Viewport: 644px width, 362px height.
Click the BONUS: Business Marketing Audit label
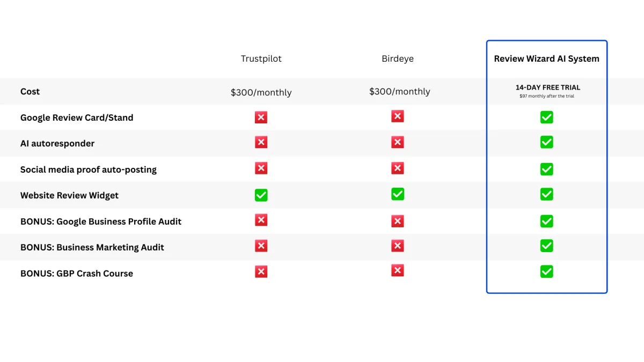click(92, 247)
